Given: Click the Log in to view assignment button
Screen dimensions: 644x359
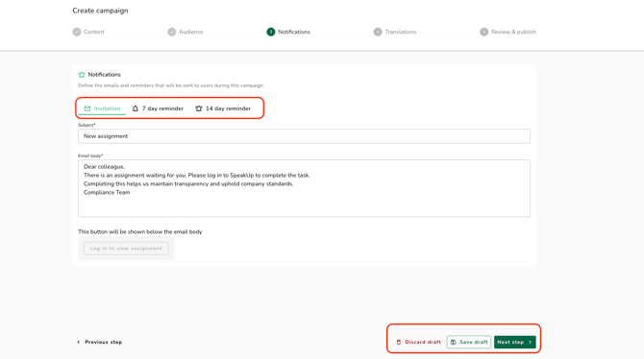Looking at the screenshot, I should click(126, 249).
